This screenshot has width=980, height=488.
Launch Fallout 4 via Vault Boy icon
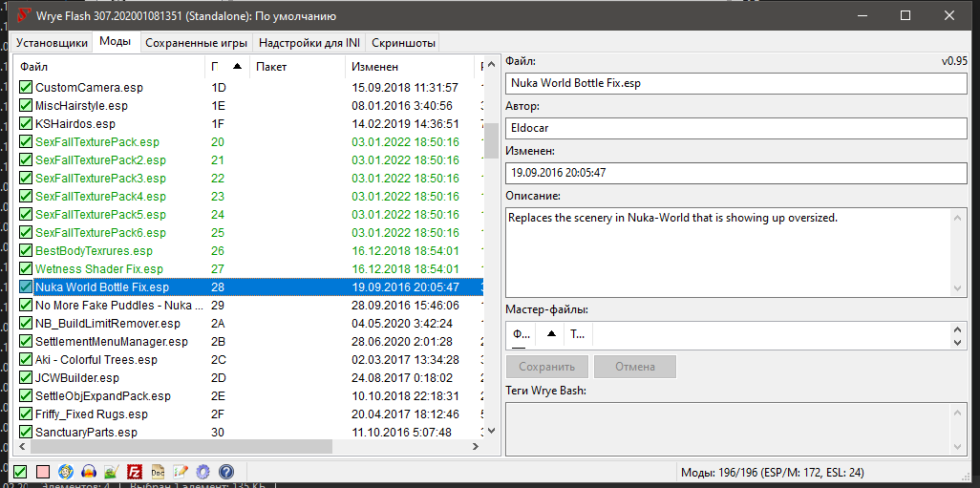click(x=66, y=471)
